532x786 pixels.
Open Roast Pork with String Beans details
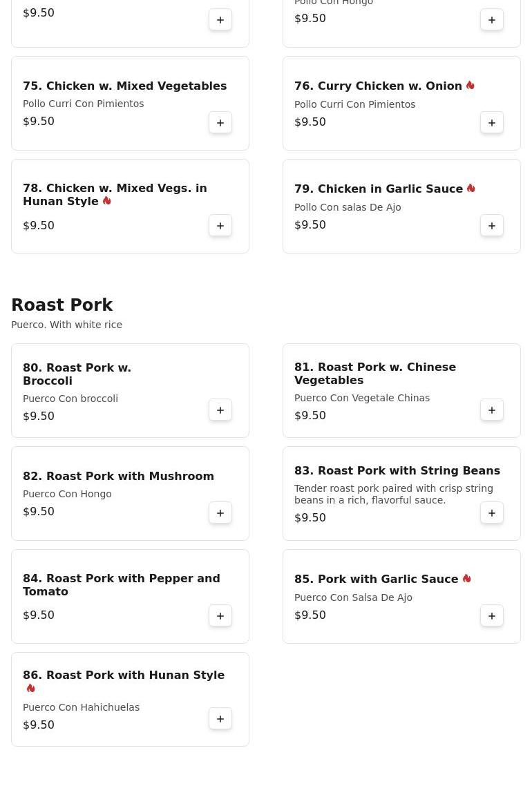pyautogui.click(x=397, y=471)
